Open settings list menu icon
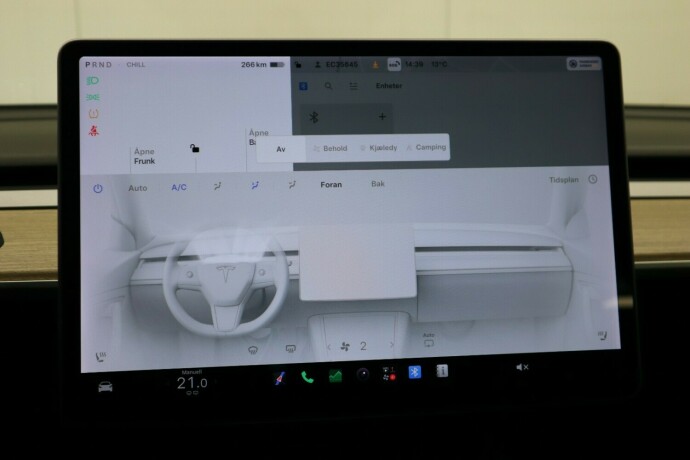Viewport: 690px width, 460px height. tap(353, 86)
